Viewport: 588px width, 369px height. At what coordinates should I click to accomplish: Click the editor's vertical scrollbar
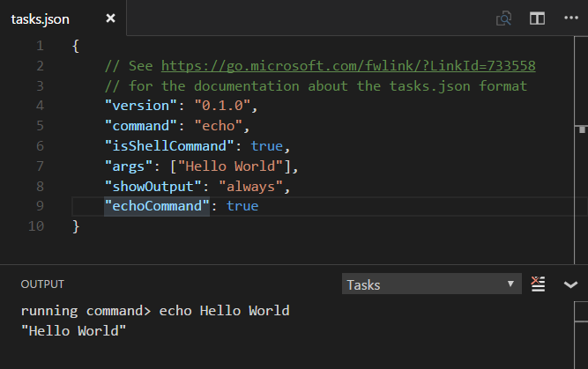pos(580,132)
